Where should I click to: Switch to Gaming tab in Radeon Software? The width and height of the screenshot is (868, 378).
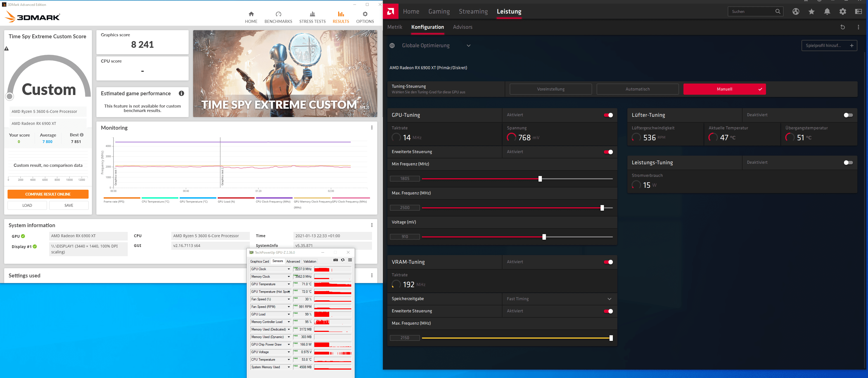[439, 11]
